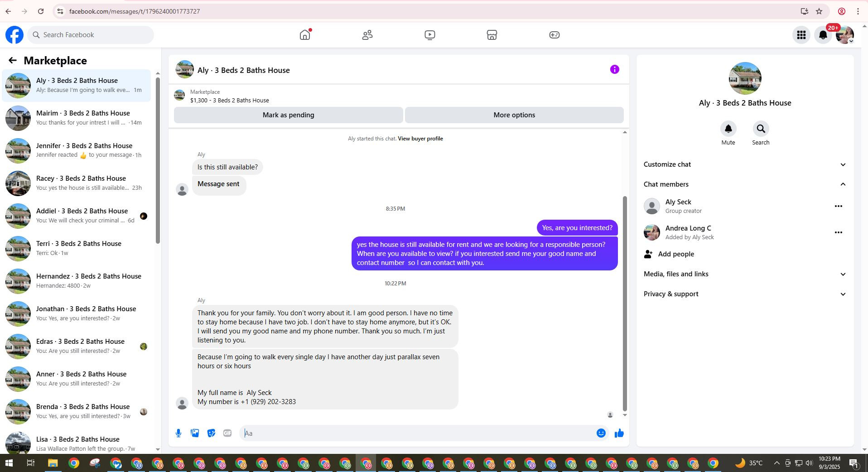Open the Edras conversation
Screen dimensions: 868x472
coord(76,346)
